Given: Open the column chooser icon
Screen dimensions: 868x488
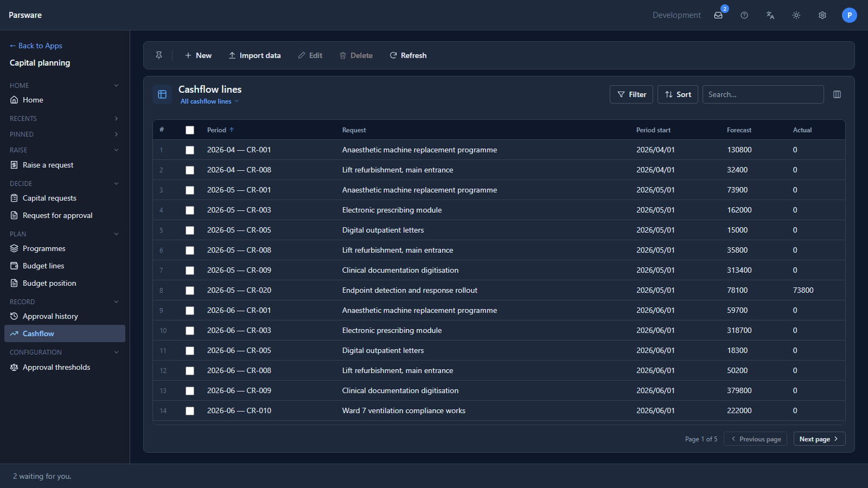Looking at the screenshot, I should tap(837, 94).
